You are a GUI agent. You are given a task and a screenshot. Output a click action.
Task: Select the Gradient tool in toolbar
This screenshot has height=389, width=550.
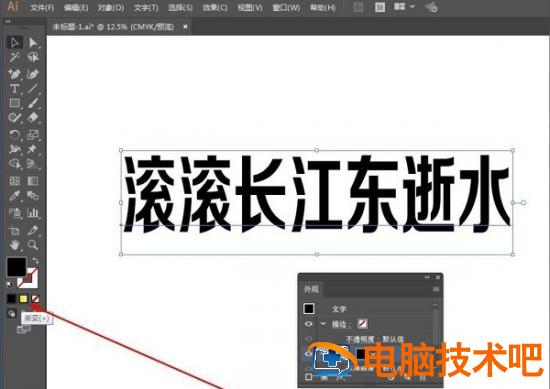tap(33, 181)
